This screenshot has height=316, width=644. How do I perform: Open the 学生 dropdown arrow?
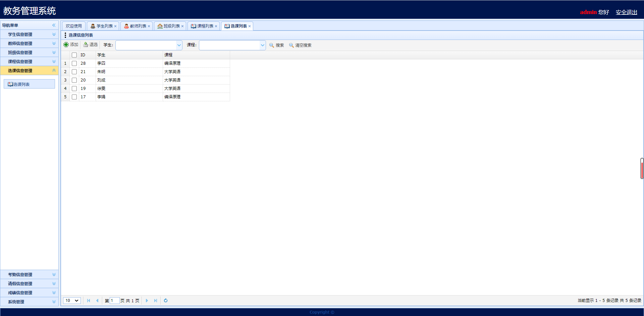tap(179, 45)
